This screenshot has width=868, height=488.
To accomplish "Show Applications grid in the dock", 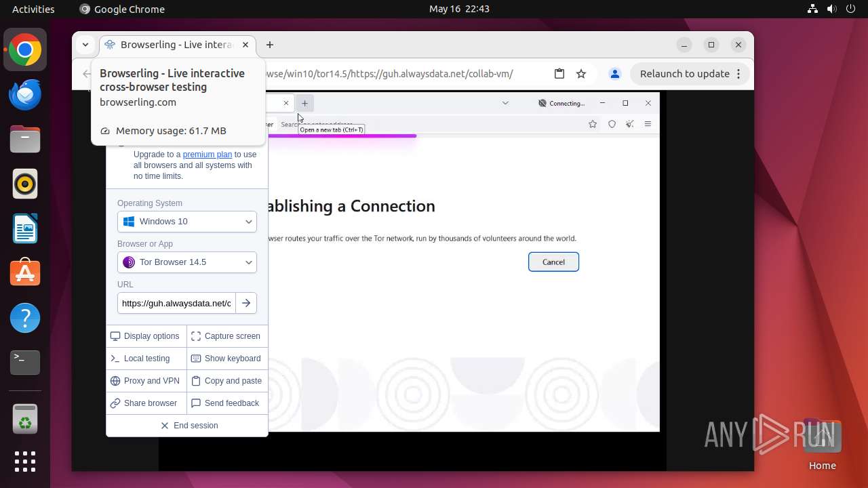I will pos(25,462).
